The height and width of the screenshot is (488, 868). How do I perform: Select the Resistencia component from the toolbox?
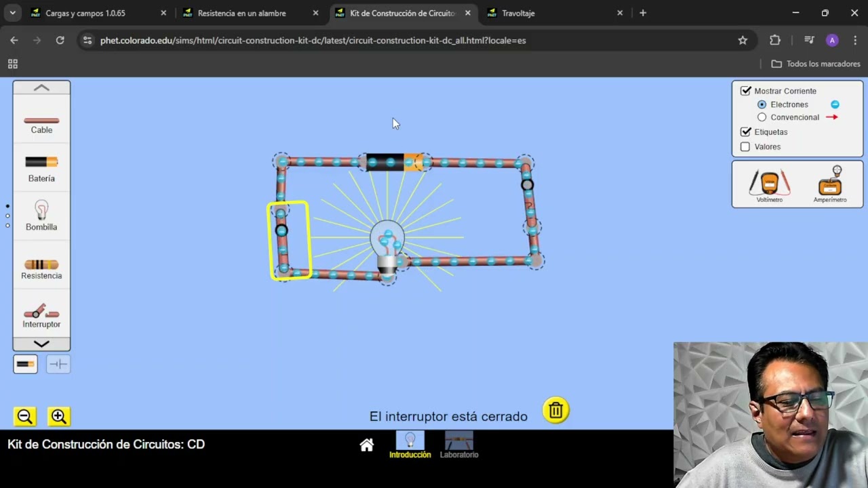(x=41, y=269)
